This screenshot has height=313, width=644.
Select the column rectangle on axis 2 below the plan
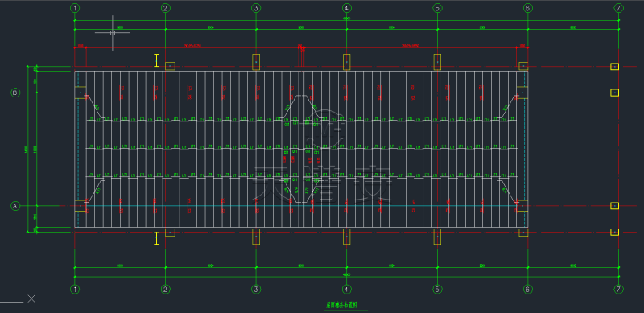pyautogui.click(x=170, y=233)
